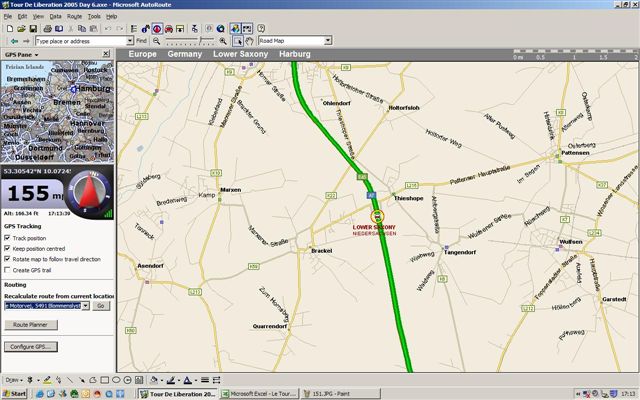Click the zoom level slider handle

pos(200,40)
